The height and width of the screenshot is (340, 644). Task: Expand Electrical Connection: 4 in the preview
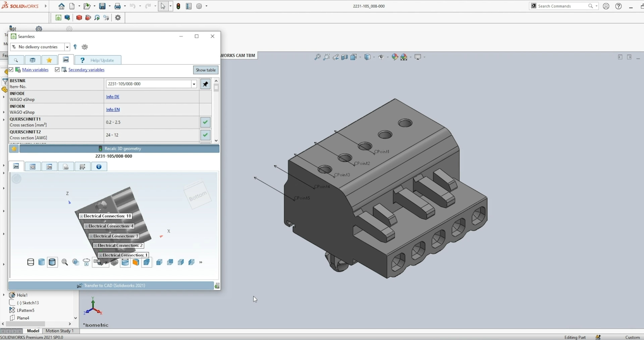pyautogui.click(x=86, y=226)
